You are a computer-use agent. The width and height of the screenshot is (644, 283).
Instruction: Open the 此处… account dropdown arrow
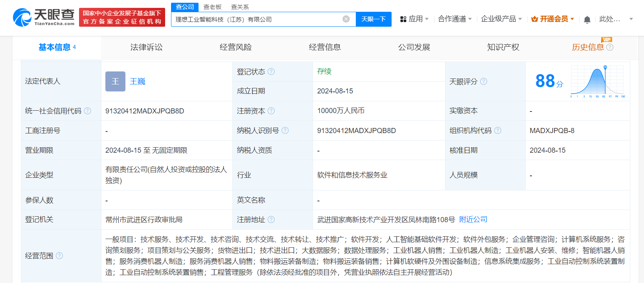click(631, 19)
